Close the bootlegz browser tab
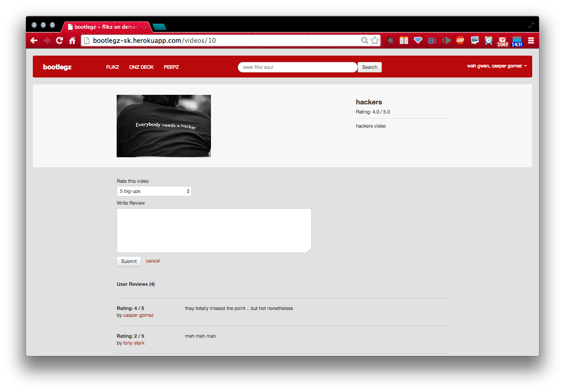This screenshot has width=565, height=392. 144,27
